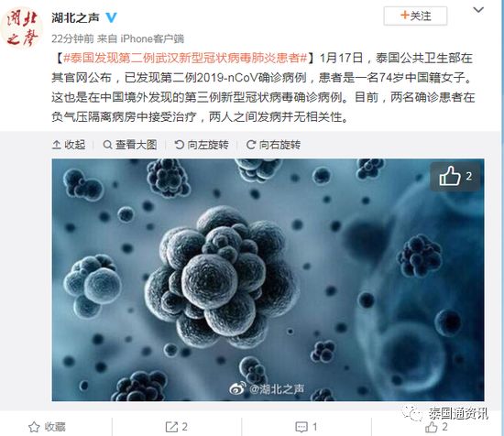View large image via 查看大图
The height and width of the screenshot is (436, 504).
point(130,145)
